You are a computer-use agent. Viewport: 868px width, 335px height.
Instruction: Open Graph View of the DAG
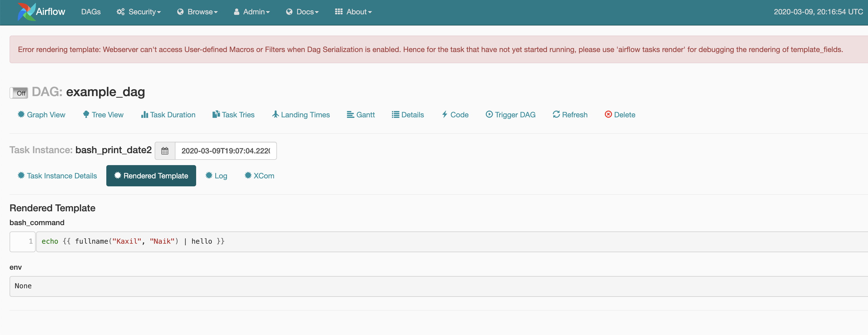41,115
